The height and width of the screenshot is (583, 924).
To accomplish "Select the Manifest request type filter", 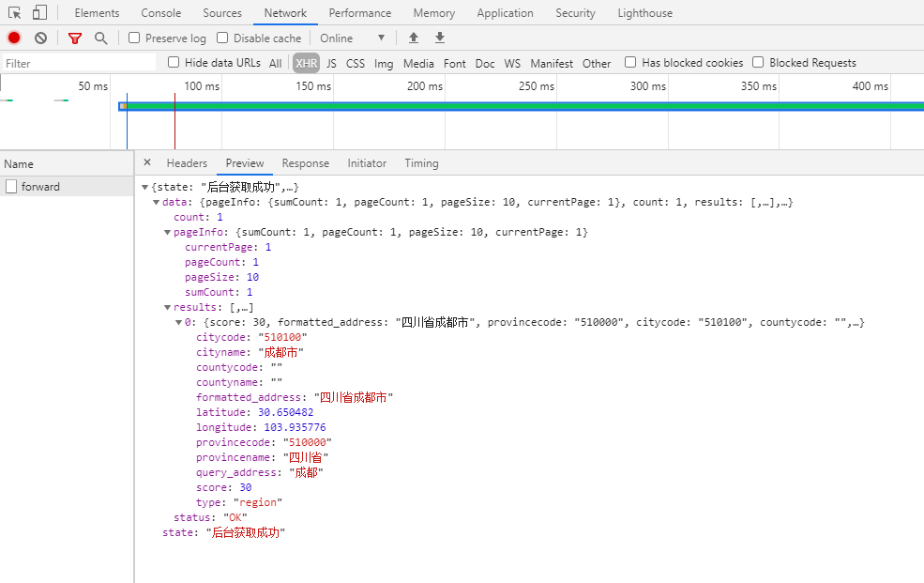I will pyautogui.click(x=551, y=63).
